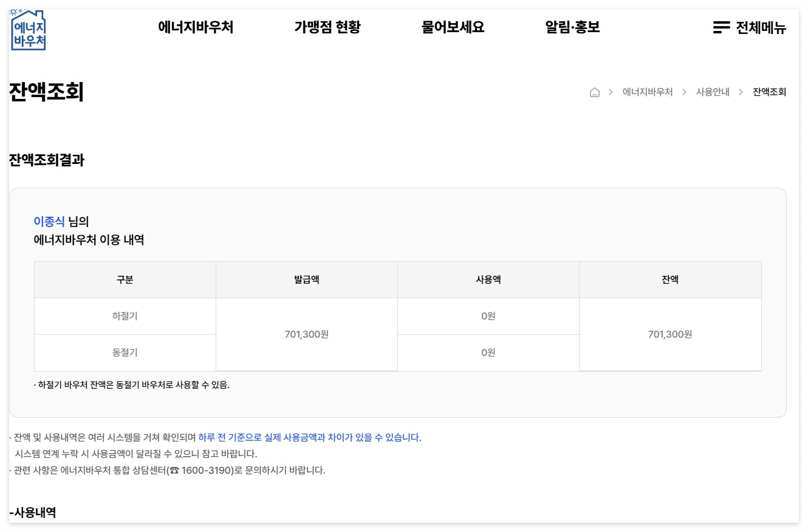Click the blue 하루 전 기준 notice text

pos(310,437)
